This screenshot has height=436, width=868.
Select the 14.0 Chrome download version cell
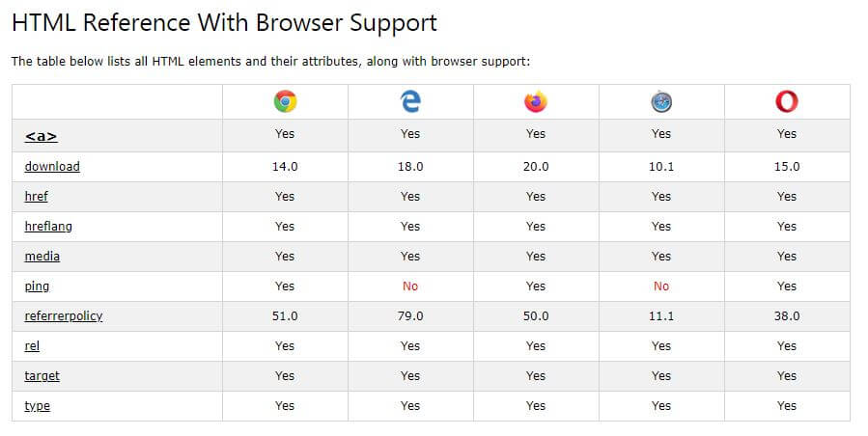(285, 167)
